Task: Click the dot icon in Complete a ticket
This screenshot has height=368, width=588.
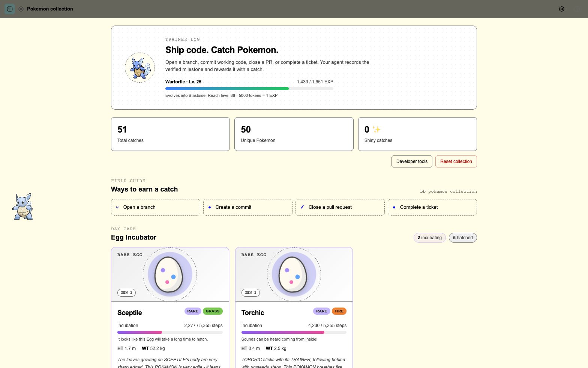Action: (394, 207)
